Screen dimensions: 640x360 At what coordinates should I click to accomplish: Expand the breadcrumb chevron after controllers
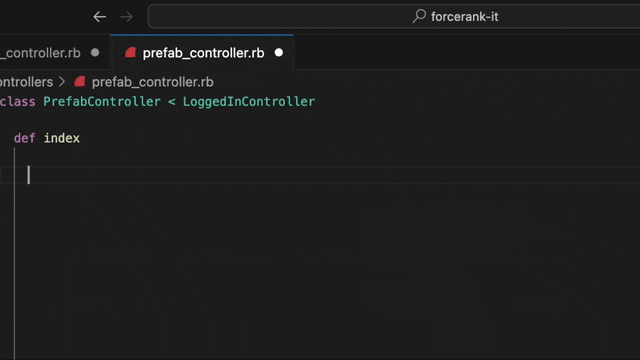point(62,82)
